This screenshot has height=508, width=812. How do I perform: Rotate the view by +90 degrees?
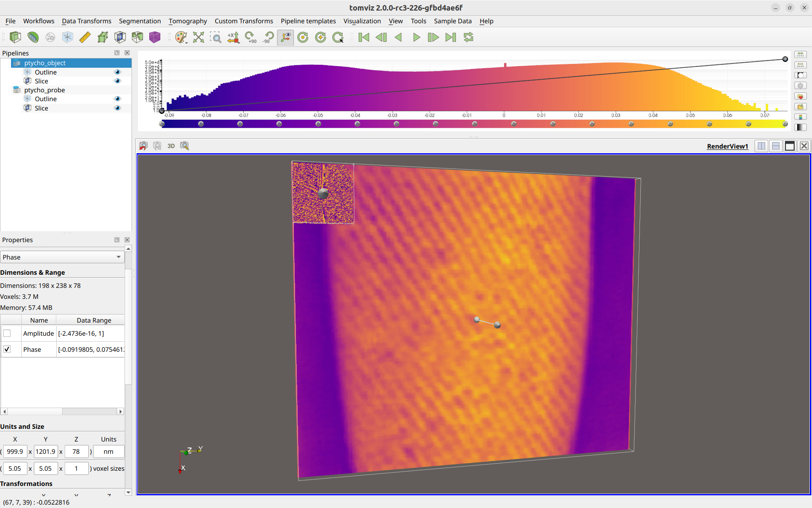coord(251,37)
